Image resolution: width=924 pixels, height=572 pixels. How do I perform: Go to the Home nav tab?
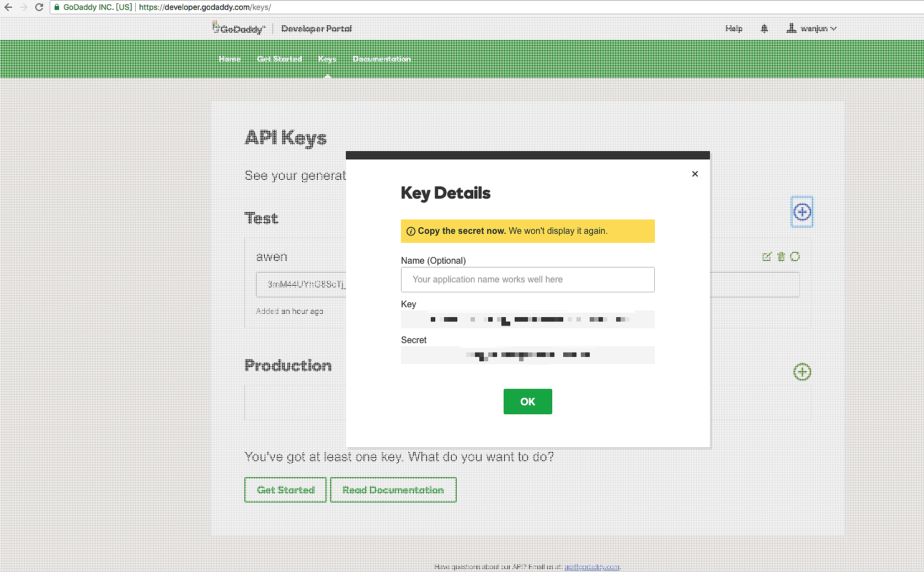229,59
